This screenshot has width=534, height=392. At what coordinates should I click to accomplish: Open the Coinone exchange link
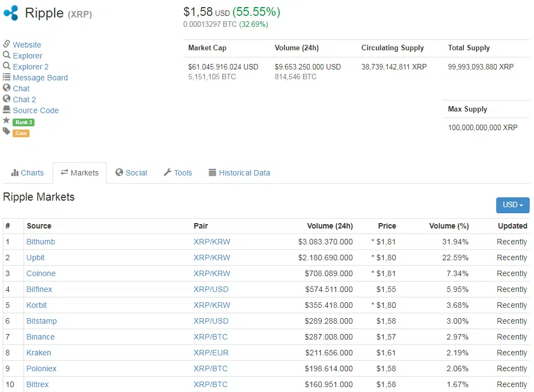41,273
